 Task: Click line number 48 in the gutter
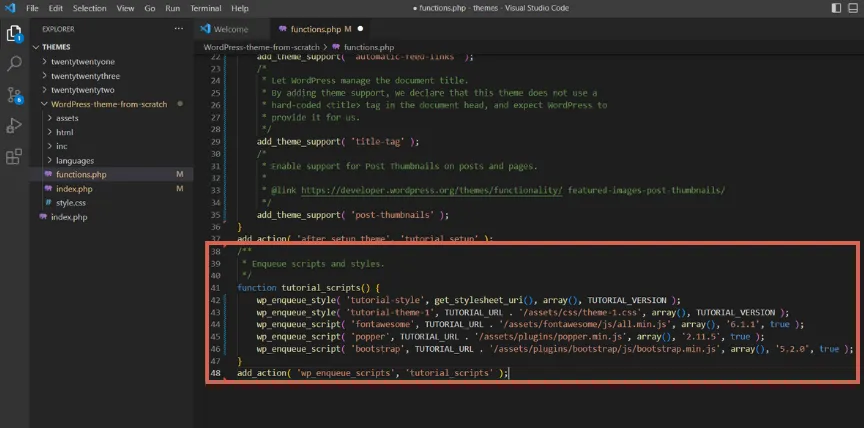[215, 373]
